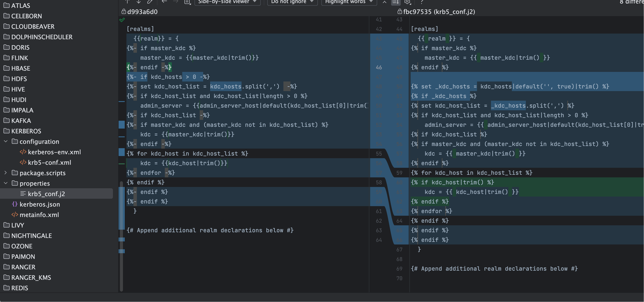Toggle collapse unchanged fragments button
644x302 pixels.
pyautogui.click(x=385, y=2)
